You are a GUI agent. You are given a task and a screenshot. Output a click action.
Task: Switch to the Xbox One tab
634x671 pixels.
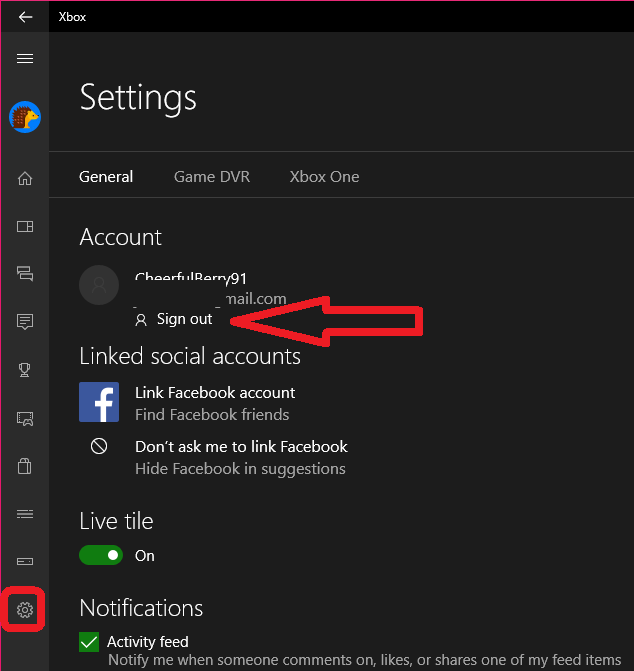(324, 177)
